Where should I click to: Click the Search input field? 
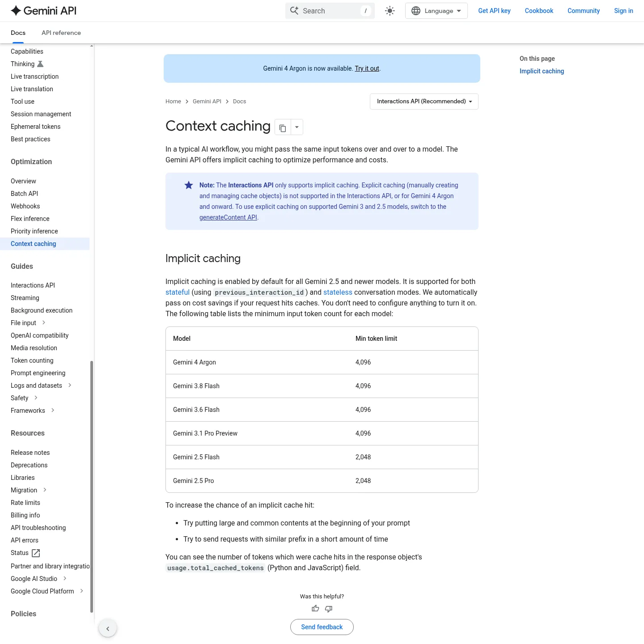click(x=330, y=11)
